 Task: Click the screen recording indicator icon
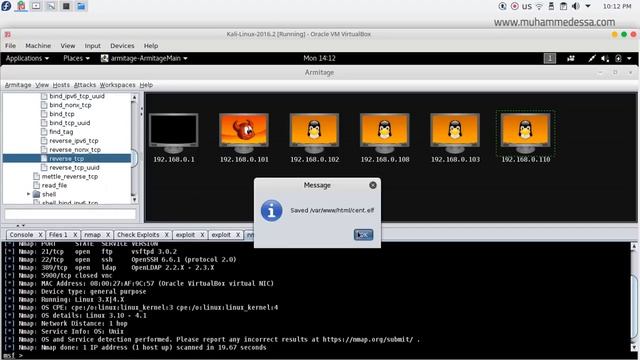[x=515, y=6]
